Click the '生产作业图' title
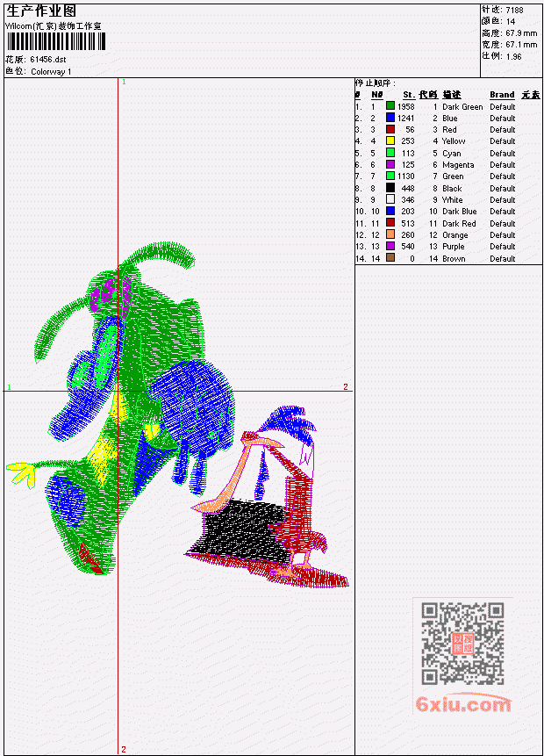Screen dimensions: 544x756 click(x=41, y=11)
